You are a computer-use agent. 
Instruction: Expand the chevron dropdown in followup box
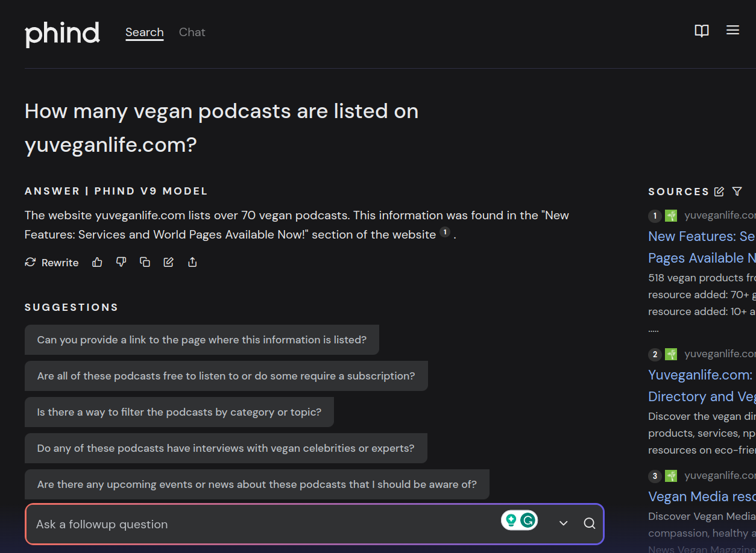pyautogui.click(x=564, y=523)
